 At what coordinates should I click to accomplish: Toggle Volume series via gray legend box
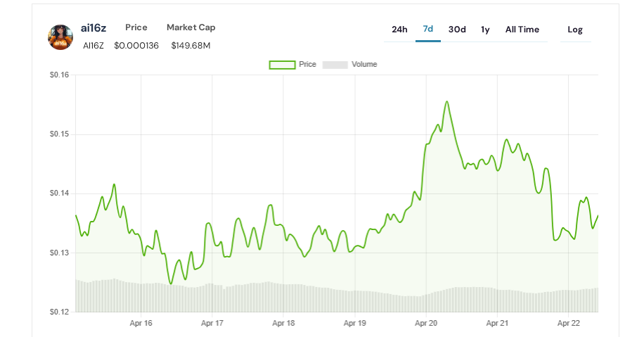click(x=335, y=65)
